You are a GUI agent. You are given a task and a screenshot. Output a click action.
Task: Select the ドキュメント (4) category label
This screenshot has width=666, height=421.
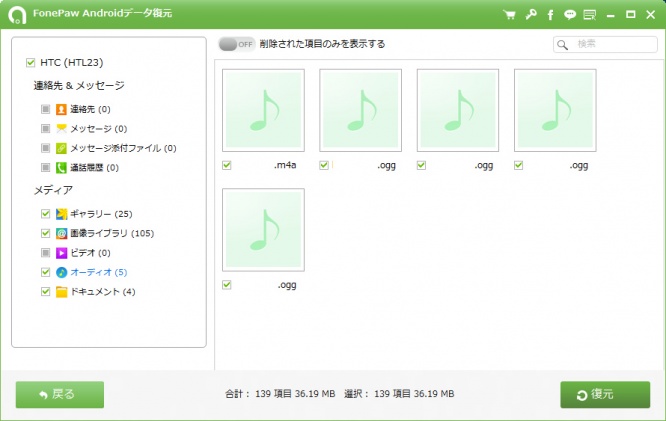click(103, 292)
